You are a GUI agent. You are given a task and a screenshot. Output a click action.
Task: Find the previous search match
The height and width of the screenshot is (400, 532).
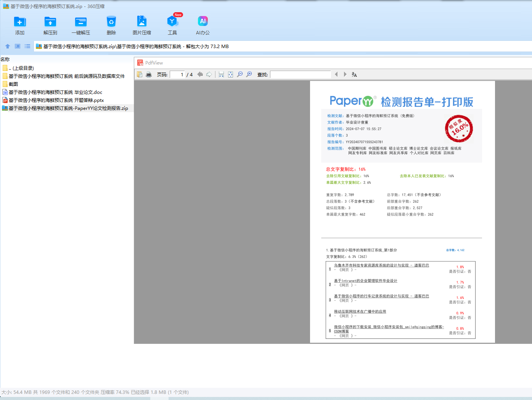pos(336,74)
